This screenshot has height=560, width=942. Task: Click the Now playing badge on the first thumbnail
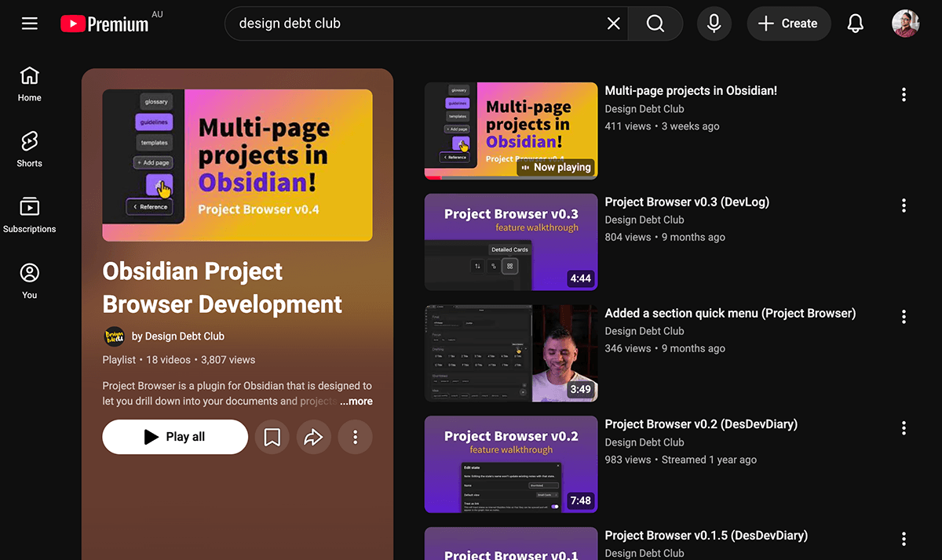click(x=556, y=167)
